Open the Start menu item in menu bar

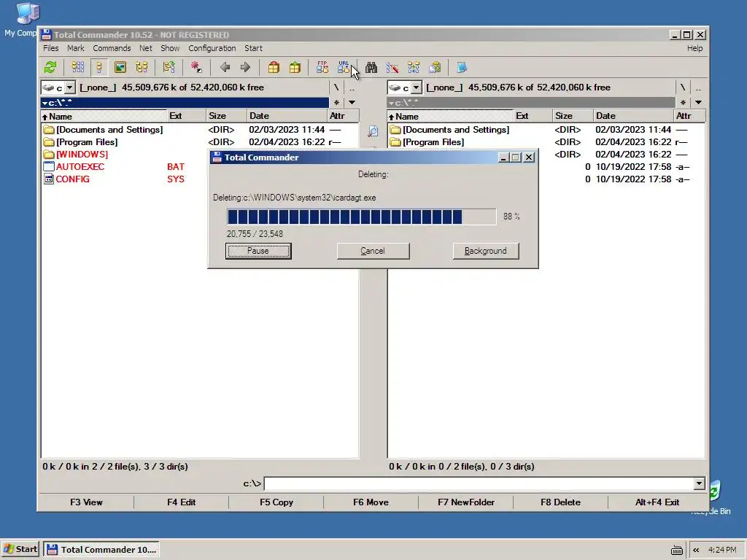[x=253, y=48]
